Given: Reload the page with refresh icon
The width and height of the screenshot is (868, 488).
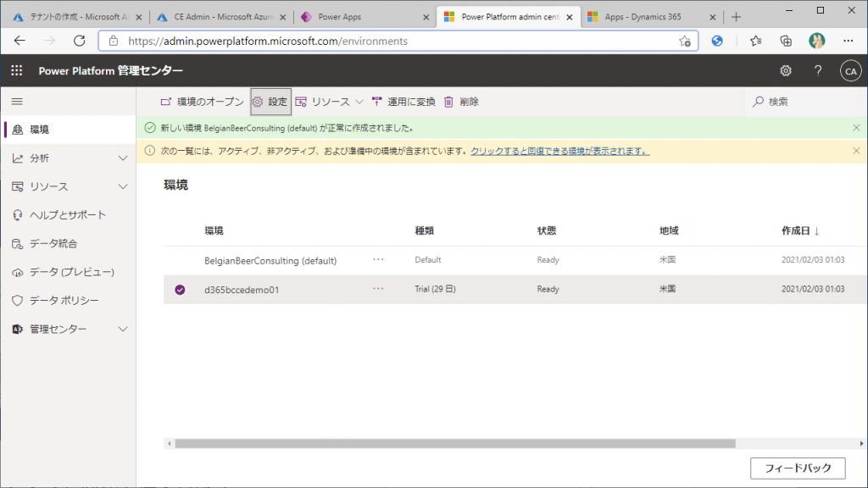Looking at the screenshot, I should pos(80,41).
